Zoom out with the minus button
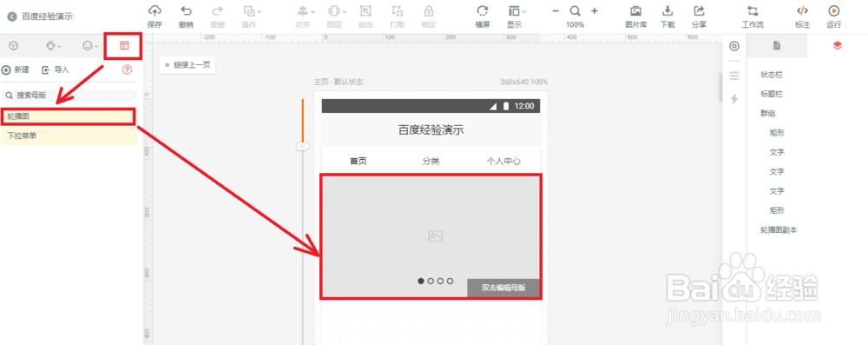868x345 pixels. 556,10
